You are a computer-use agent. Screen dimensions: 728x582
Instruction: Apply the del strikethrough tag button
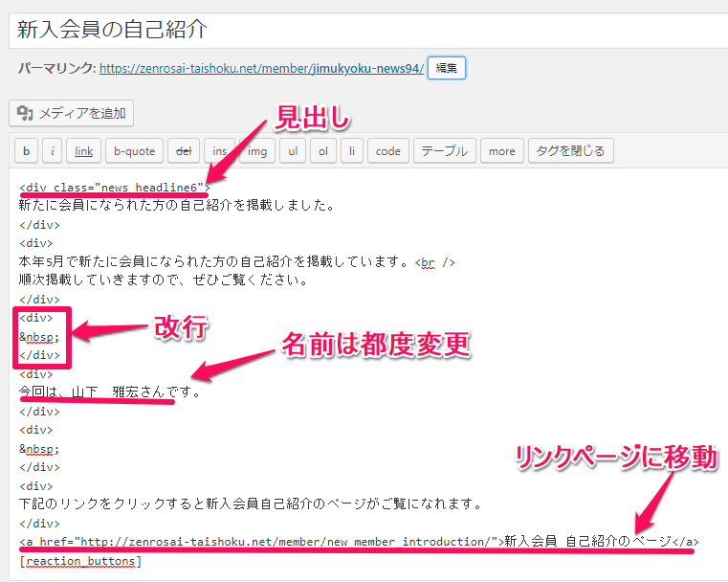pos(183,151)
